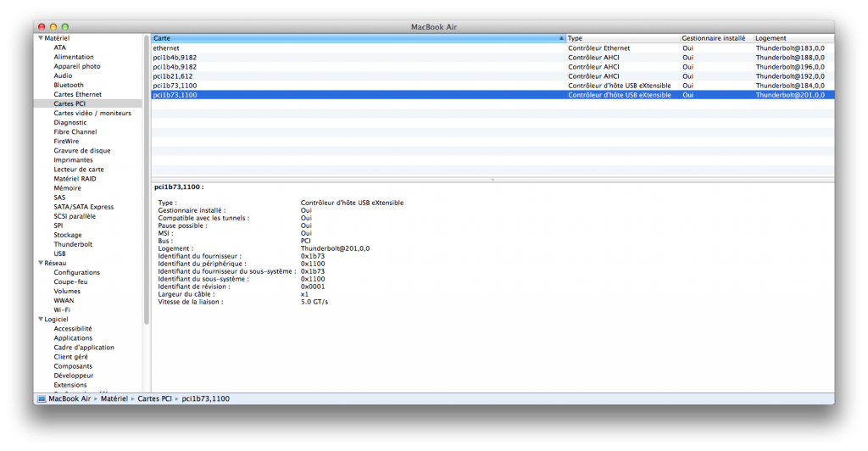Image resolution: width=868 pixels, height=451 pixels.
Task: Select the pci1b21,612 card row
Action: [492, 76]
